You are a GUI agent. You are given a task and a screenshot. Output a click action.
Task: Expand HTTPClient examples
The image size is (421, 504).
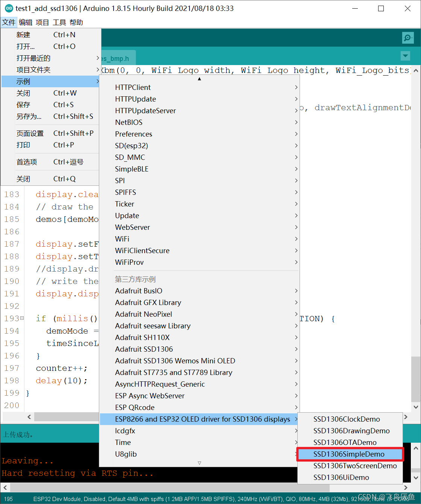[199, 87]
